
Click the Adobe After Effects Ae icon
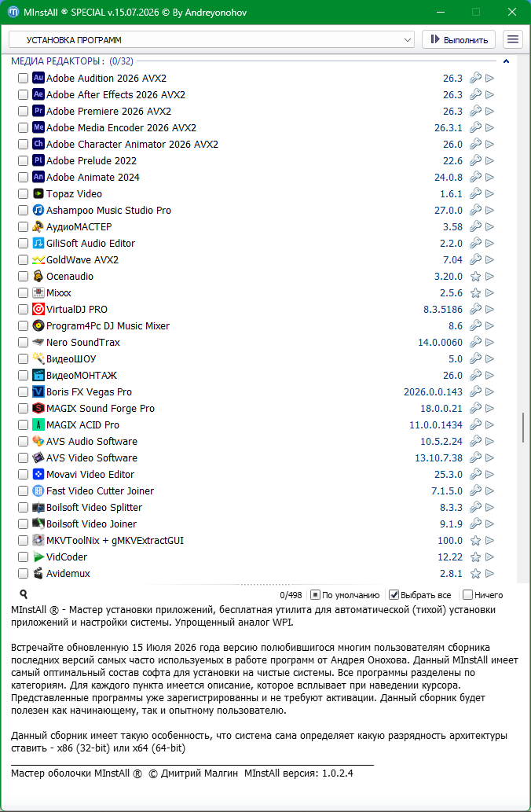pos(38,95)
